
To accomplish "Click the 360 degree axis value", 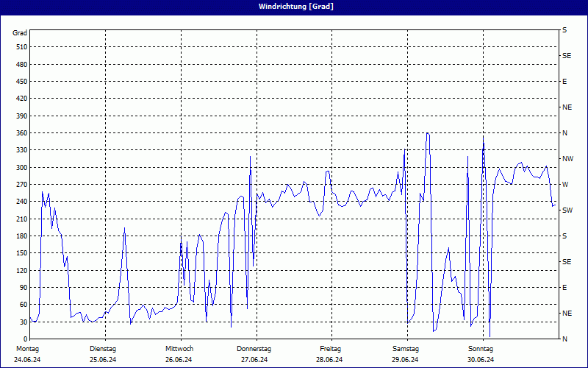I will pyautogui.click(x=20, y=133).
